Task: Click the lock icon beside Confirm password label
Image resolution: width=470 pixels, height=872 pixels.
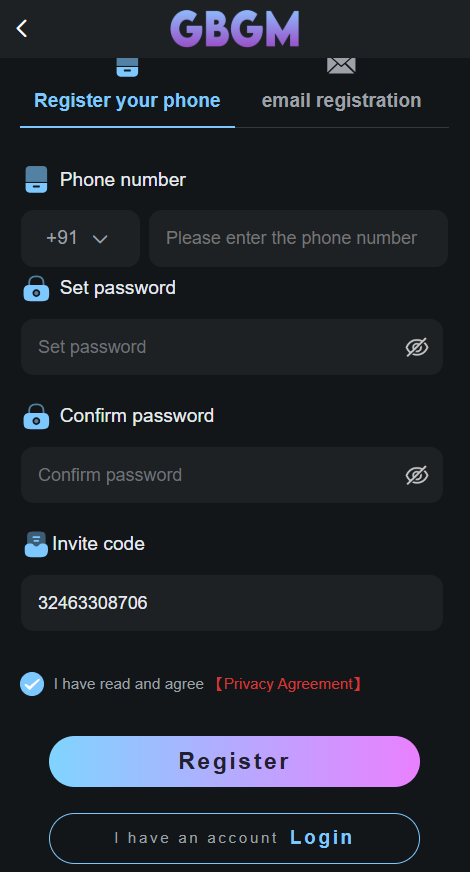Action: (36, 416)
